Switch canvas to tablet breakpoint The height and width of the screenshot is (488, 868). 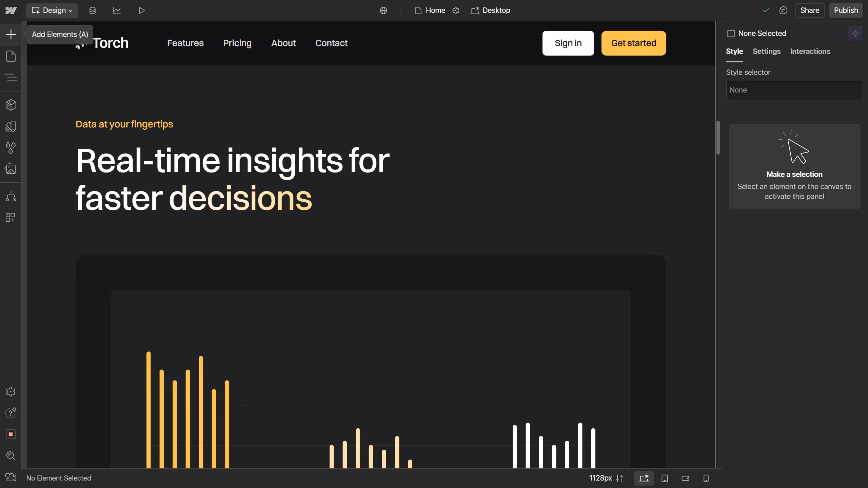(665, 478)
